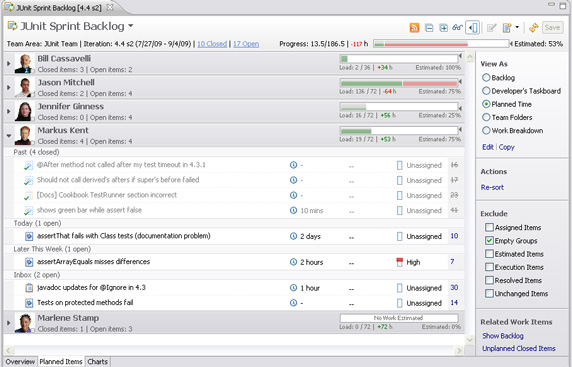Expand Marlene Stamp's group
This screenshot has height=367, width=572.
point(9,323)
